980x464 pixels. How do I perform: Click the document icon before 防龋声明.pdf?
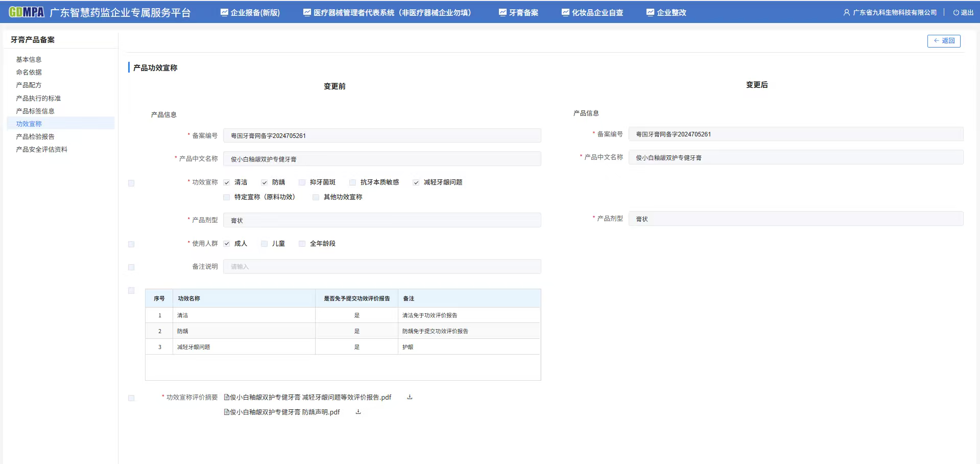[227, 412]
